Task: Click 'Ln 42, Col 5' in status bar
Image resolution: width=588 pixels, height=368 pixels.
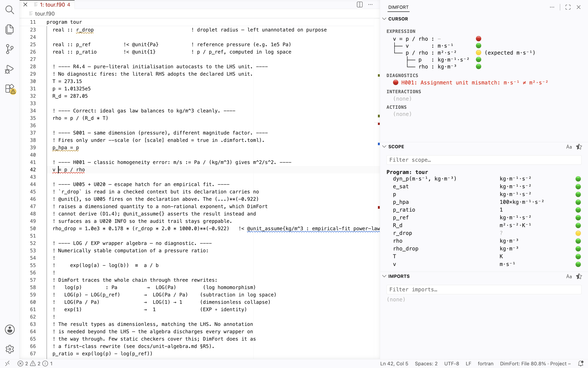Action: click(x=394, y=363)
